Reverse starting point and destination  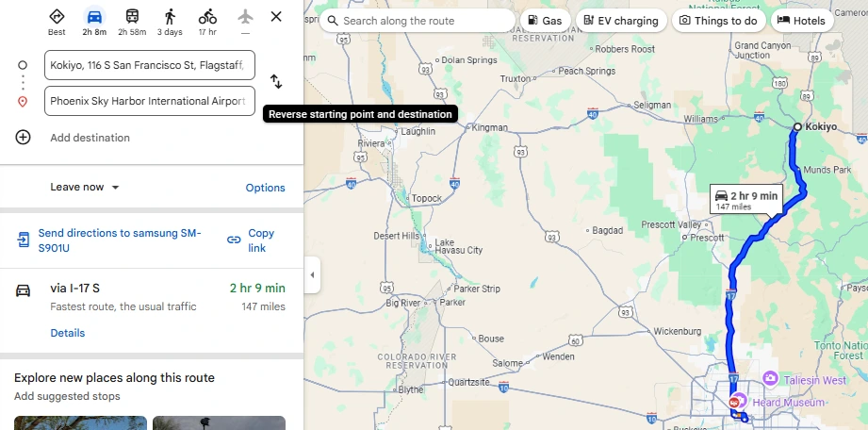click(x=276, y=81)
